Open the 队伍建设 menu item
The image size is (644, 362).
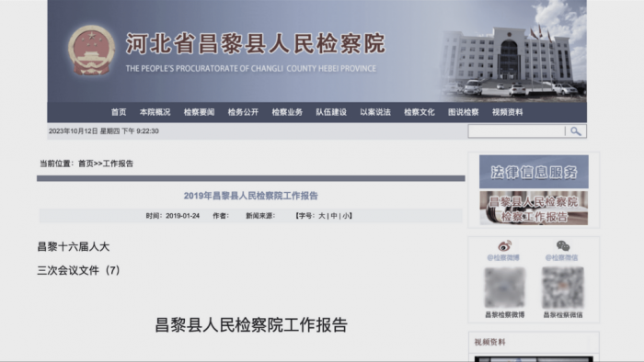pos(331,112)
